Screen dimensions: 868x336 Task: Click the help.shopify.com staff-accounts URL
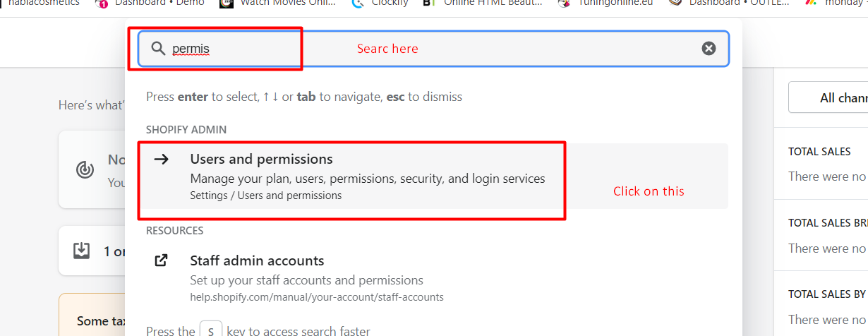tap(317, 297)
